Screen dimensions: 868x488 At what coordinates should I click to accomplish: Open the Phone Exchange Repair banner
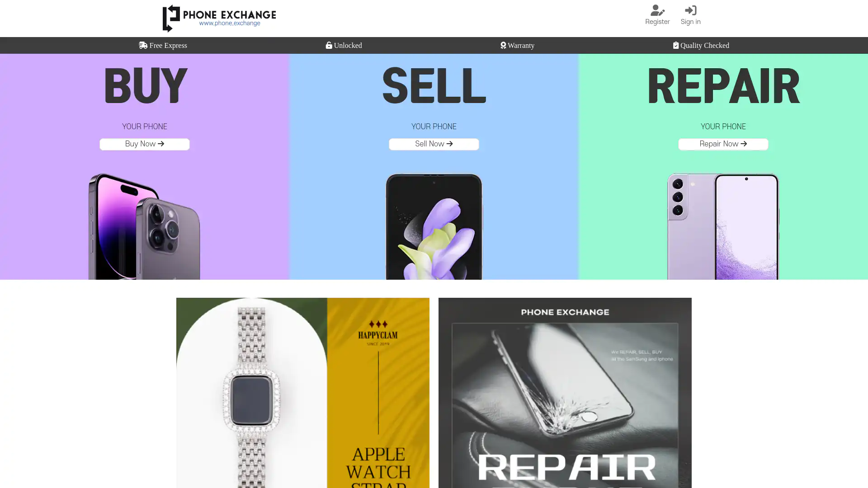pyautogui.click(x=565, y=393)
